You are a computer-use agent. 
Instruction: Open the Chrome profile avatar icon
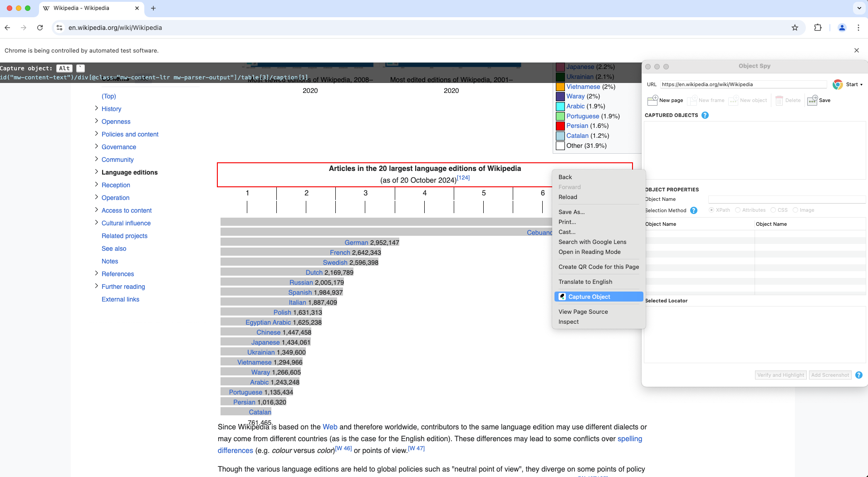(x=842, y=28)
